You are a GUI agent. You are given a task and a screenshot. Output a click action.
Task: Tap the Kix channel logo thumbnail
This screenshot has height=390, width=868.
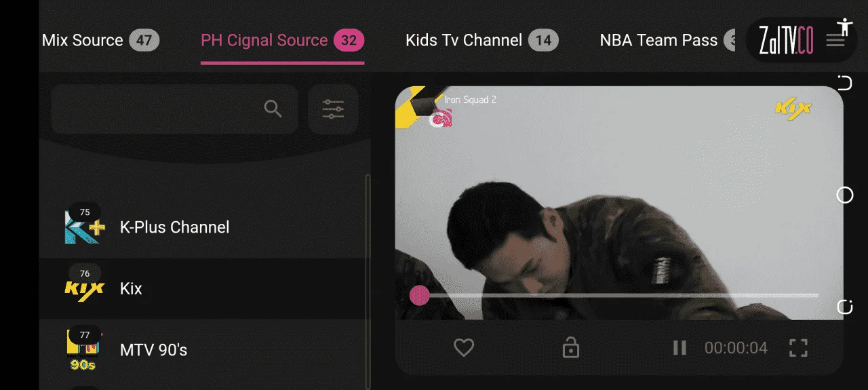point(85,290)
